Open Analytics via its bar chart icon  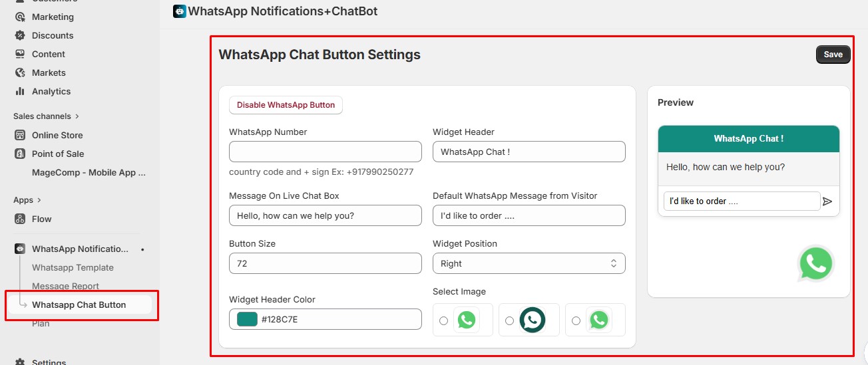pyautogui.click(x=20, y=91)
